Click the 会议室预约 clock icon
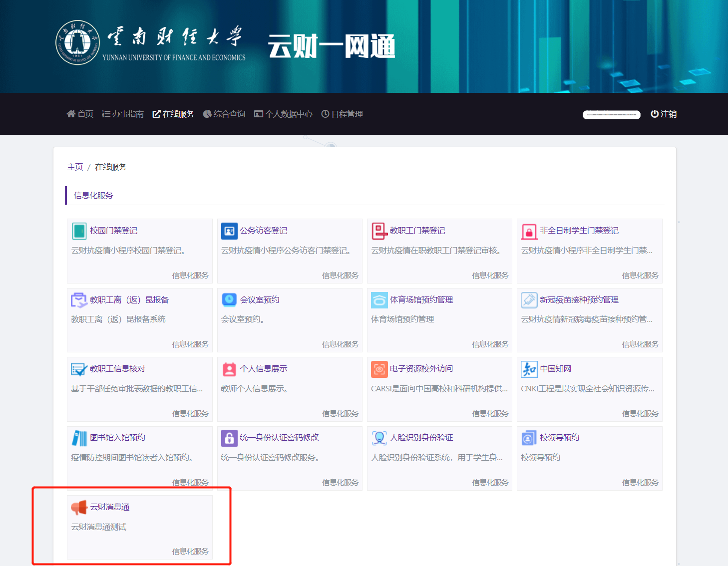The width and height of the screenshot is (728, 566). pos(229,299)
